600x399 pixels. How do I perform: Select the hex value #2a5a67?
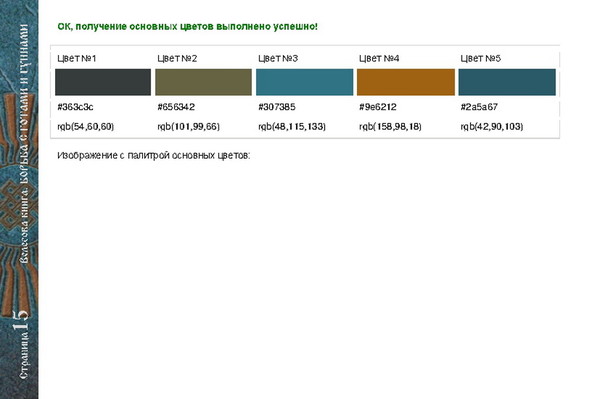[479, 107]
